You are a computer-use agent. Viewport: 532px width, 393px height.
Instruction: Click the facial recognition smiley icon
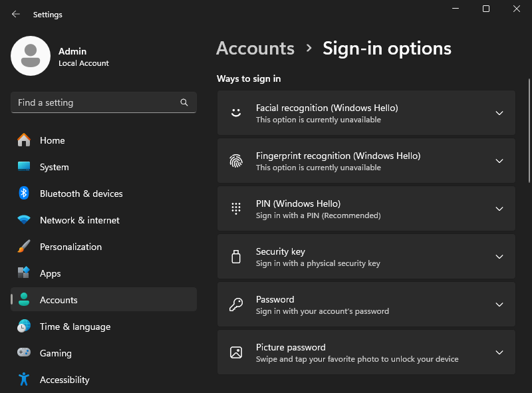[x=236, y=112]
